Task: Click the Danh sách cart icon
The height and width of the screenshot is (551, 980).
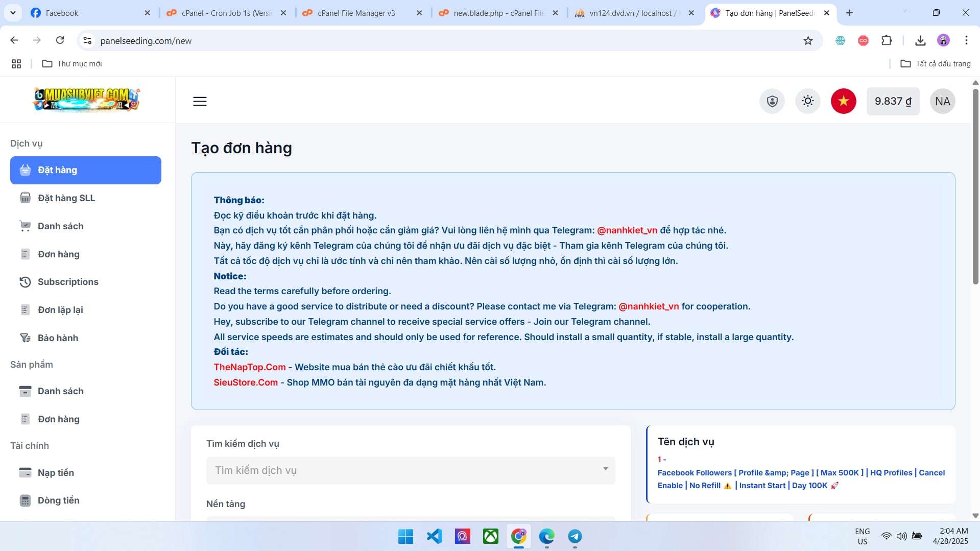Action: click(x=25, y=226)
